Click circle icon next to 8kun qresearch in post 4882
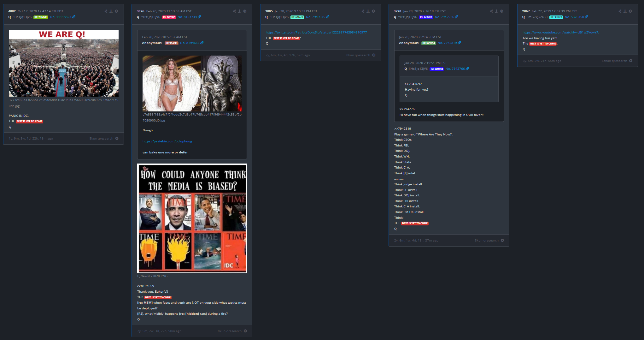Image resolution: width=644 pixels, height=340 pixels. [x=117, y=139]
